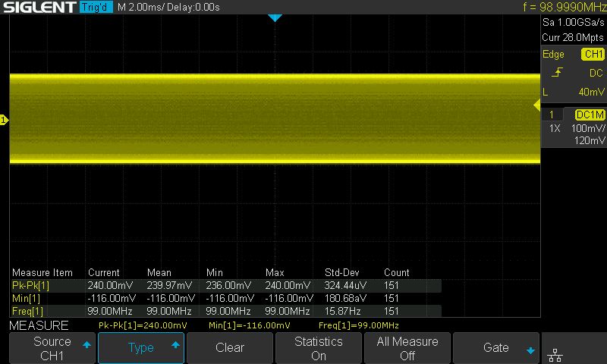607x364 pixels.
Task: Open the measurement Type menu
Action: click(x=141, y=348)
